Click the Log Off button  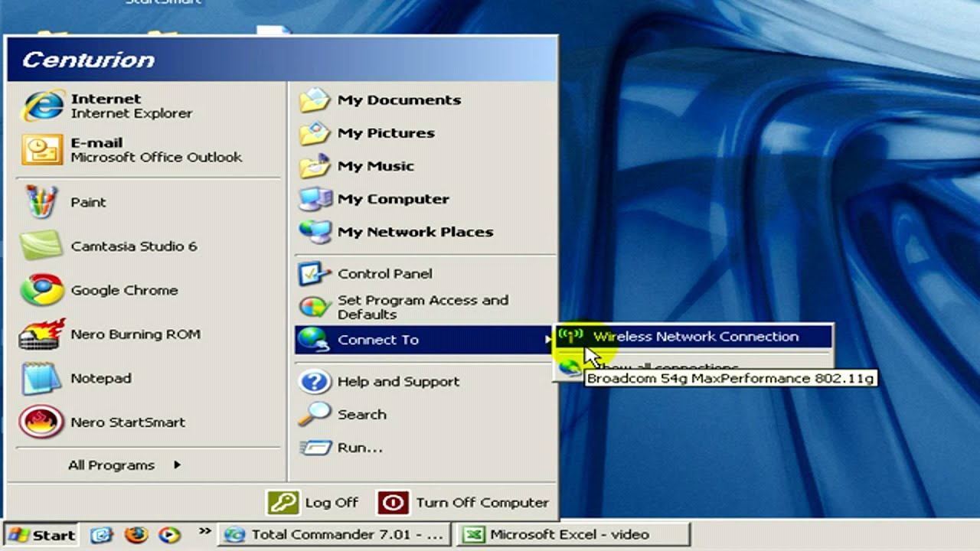pos(313,503)
